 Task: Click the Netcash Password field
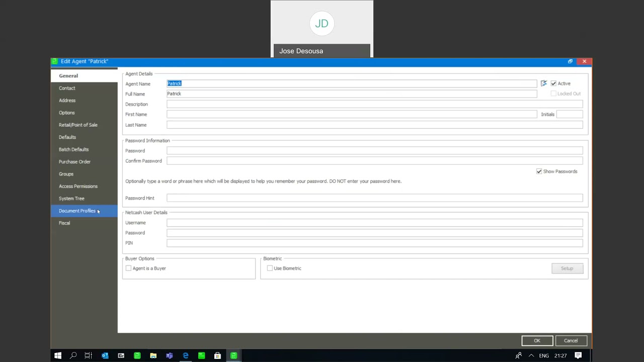pos(375,233)
